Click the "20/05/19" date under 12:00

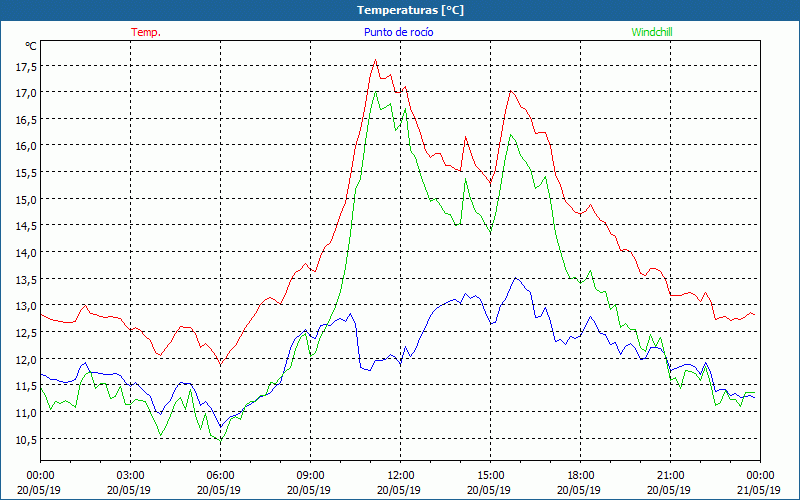point(399,490)
